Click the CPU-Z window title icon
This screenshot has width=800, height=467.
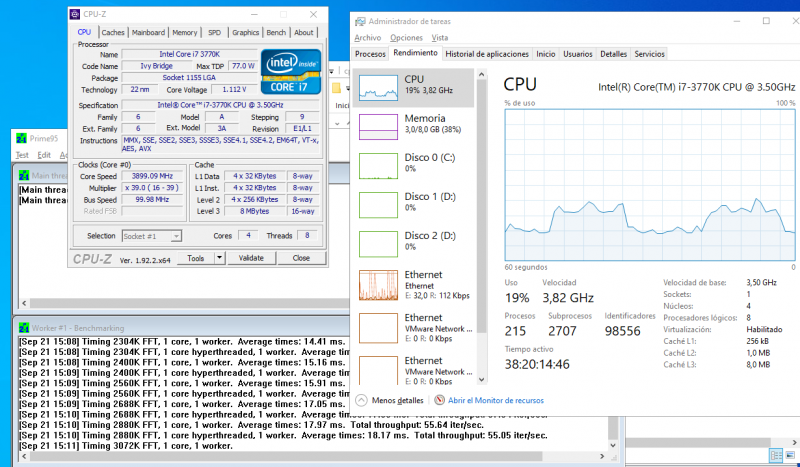(x=76, y=14)
